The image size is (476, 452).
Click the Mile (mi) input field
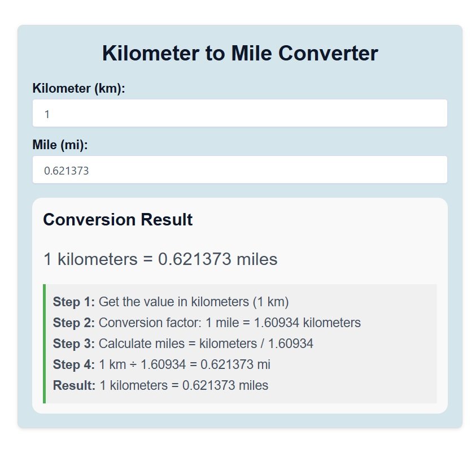239,169
